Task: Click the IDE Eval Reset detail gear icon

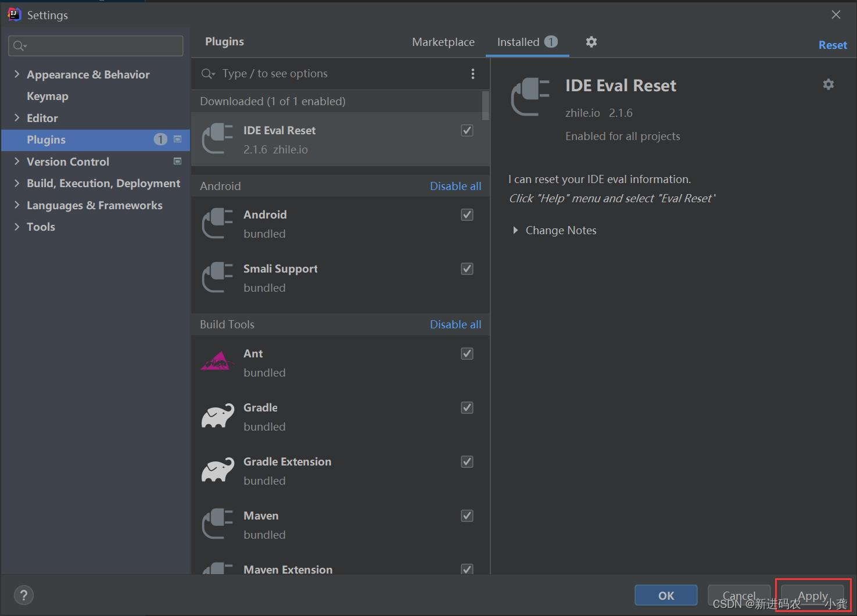Action: pos(829,84)
